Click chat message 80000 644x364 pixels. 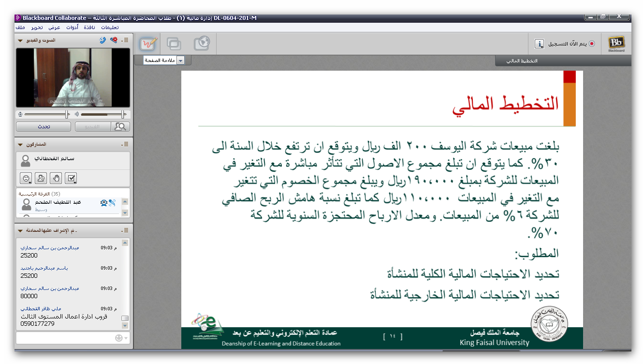point(29,296)
